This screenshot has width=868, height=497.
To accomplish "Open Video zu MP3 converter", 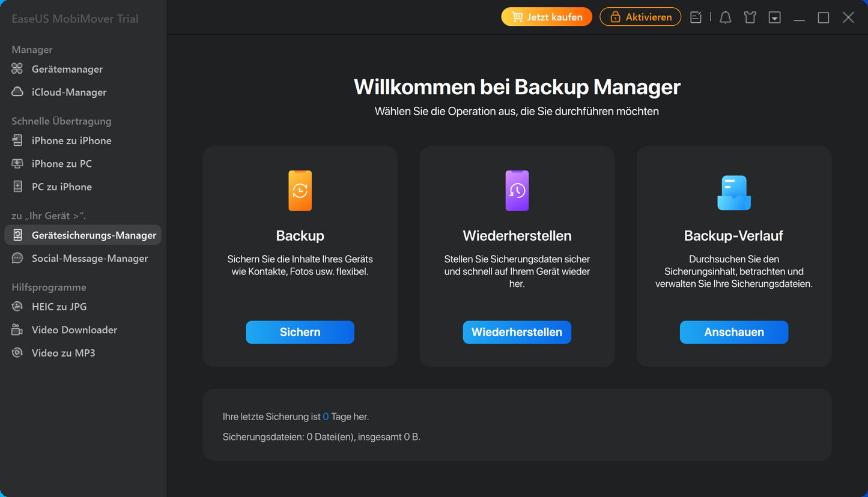I will coord(63,352).
